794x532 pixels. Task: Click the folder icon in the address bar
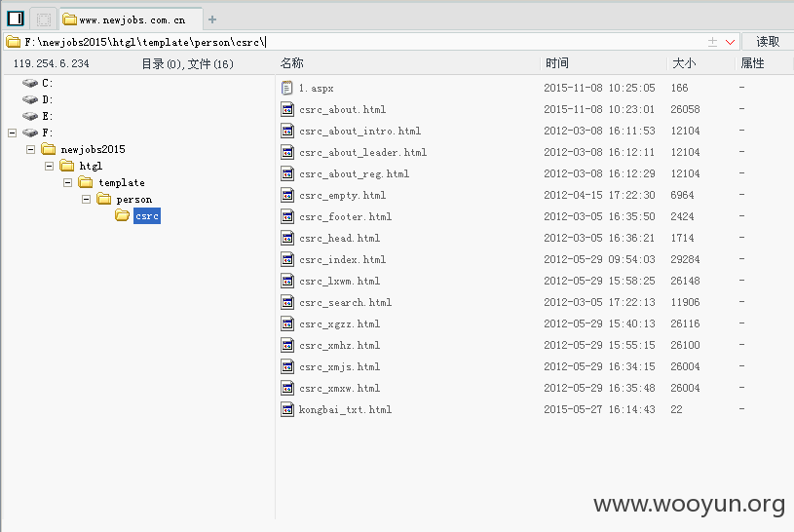coord(14,42)
